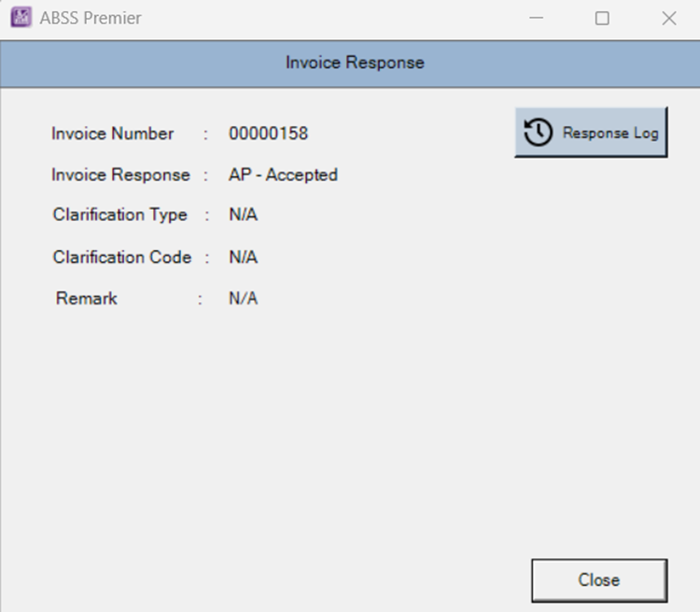Minimize the ABSS Premier window
The image size is (700, 612).
click(536, 19)
